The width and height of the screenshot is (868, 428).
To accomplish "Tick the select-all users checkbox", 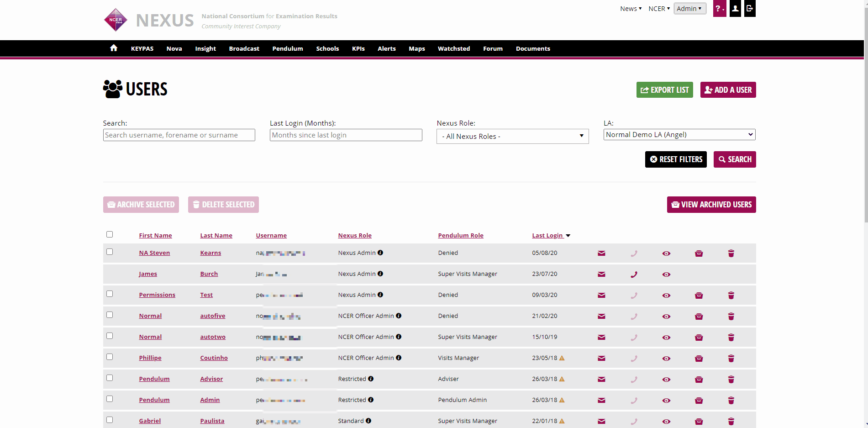I will [x=110, y=234].
